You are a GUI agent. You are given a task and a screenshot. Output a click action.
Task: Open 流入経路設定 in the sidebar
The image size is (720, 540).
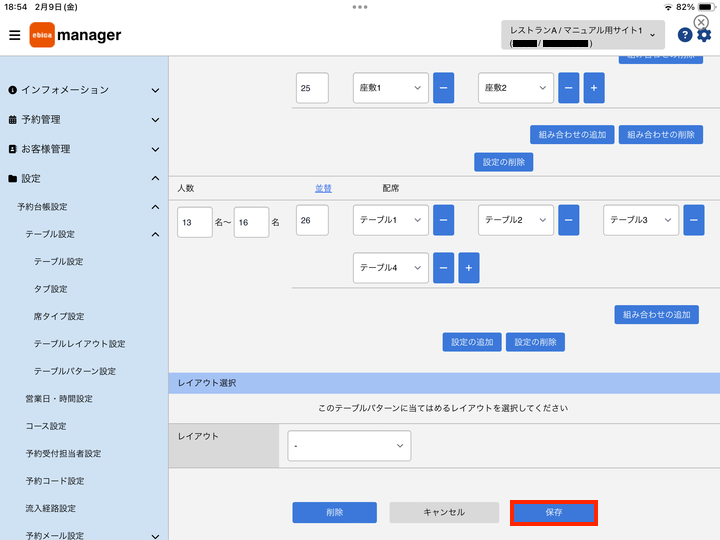pos(51,508)
